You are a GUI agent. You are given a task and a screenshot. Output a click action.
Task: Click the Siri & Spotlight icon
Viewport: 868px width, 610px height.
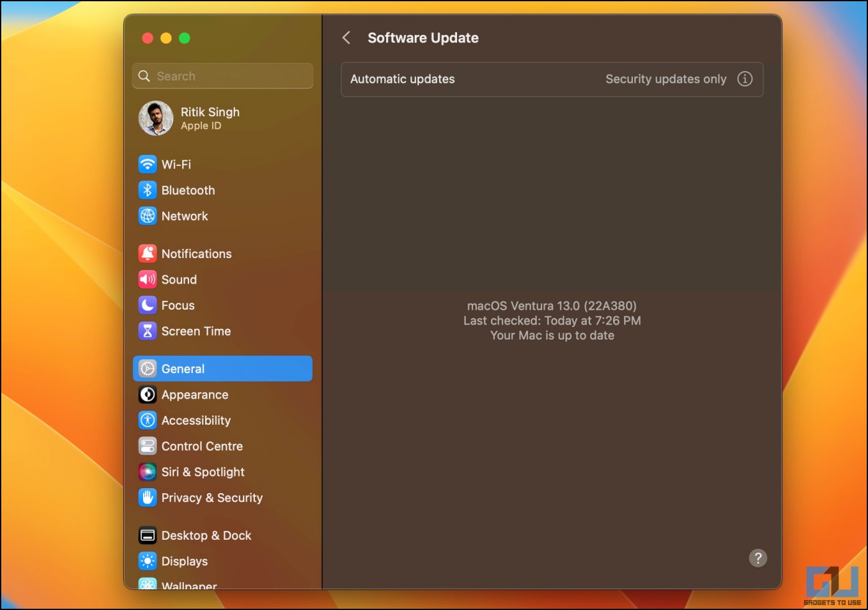point(147,472)
